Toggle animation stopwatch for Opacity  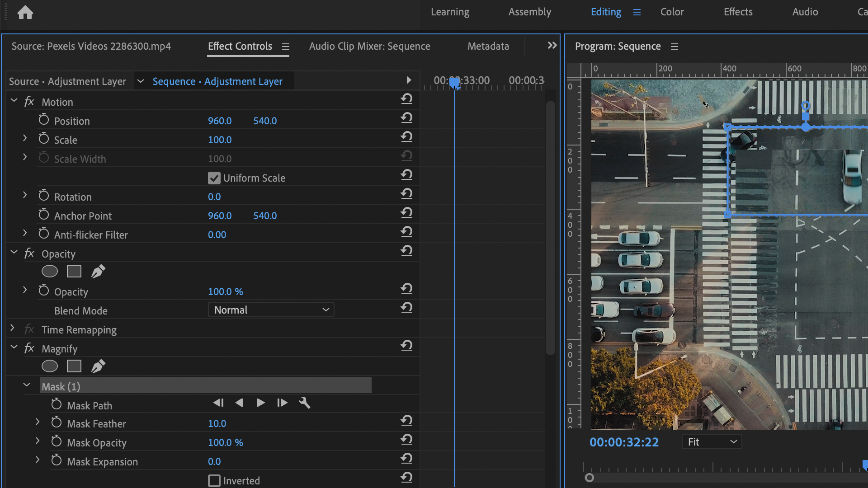[44, 290]
